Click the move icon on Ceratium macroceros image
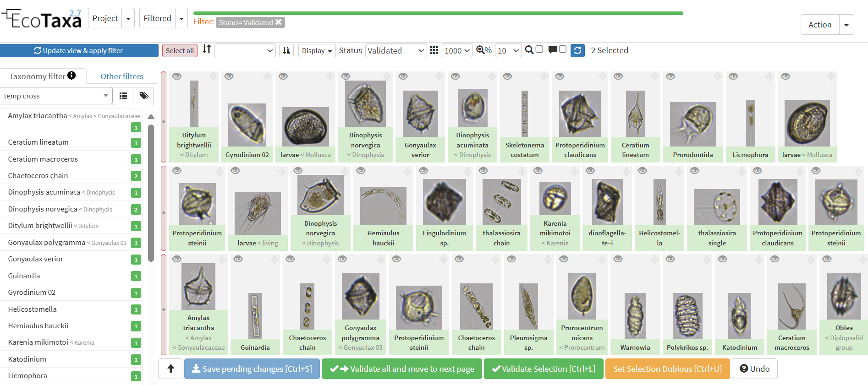 coord(811,260)
